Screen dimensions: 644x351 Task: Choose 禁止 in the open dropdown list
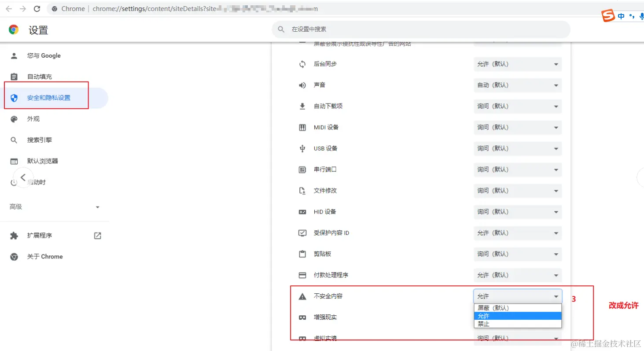(518, 324)
